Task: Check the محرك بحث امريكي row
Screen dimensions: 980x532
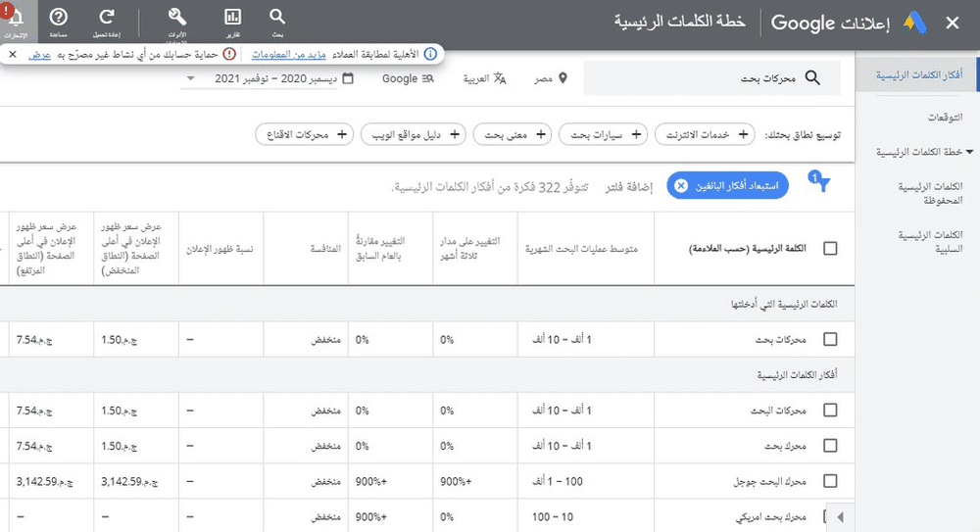Action: coord(825,516)
